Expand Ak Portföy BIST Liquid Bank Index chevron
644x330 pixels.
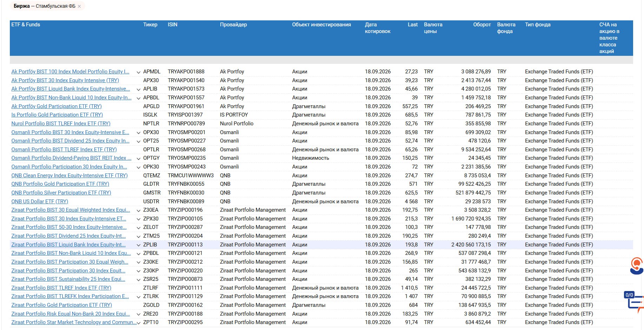(138, 89)
